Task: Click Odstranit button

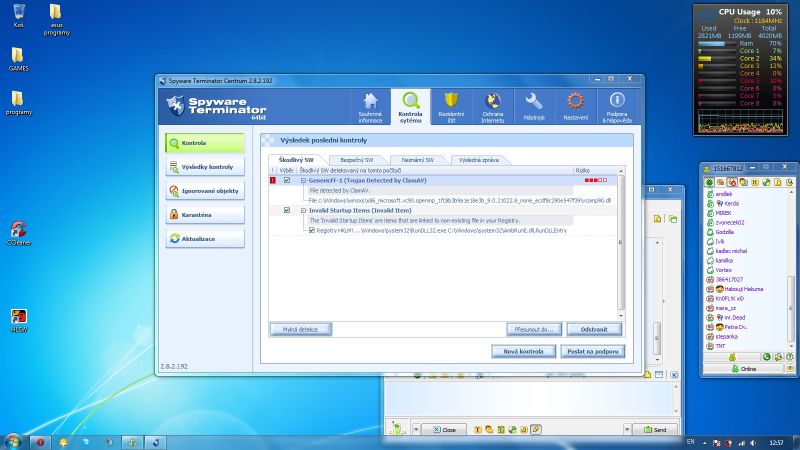Action: [594, 330]
